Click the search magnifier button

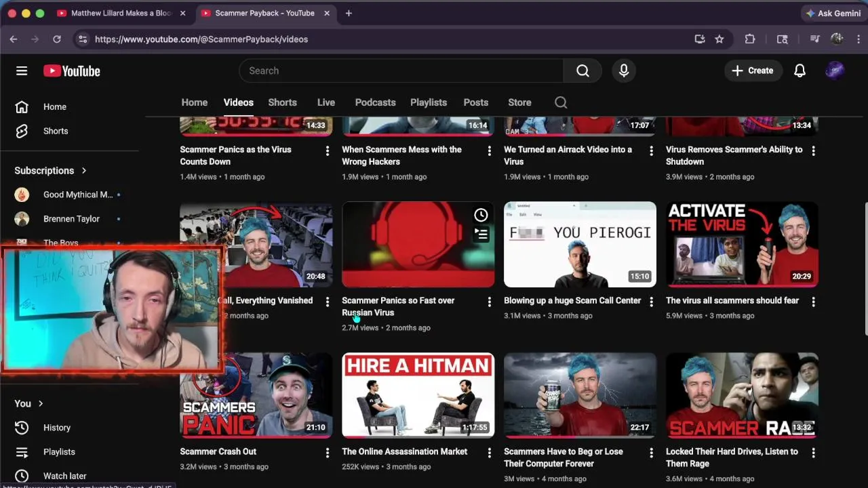click(x=583, y=70)
